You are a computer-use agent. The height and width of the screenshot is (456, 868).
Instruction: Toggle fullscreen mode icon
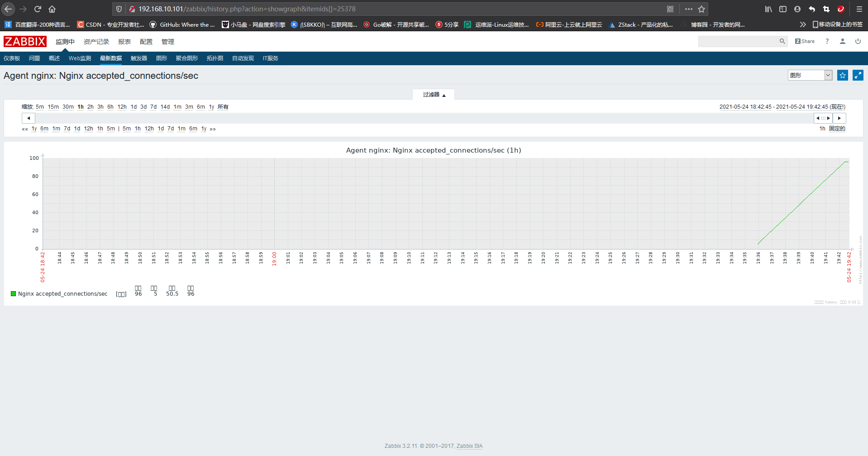click(x=858, y=75)
